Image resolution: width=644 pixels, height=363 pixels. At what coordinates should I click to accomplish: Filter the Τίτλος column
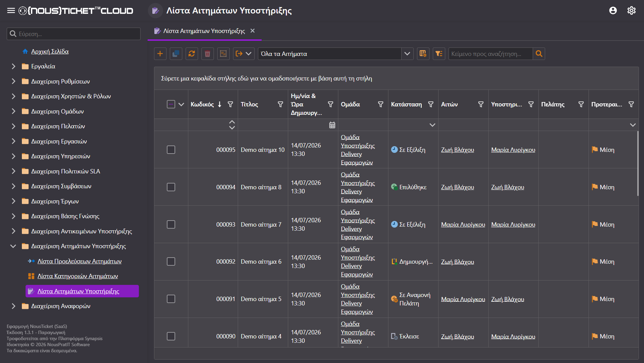[x=280, y=104]
